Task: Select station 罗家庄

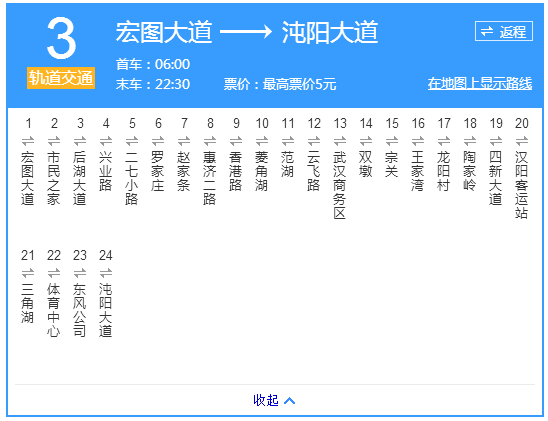Action: point(158,171)
